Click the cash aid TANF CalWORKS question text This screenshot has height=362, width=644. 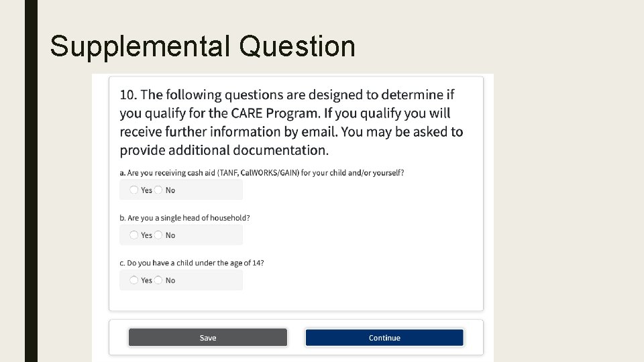262,173
